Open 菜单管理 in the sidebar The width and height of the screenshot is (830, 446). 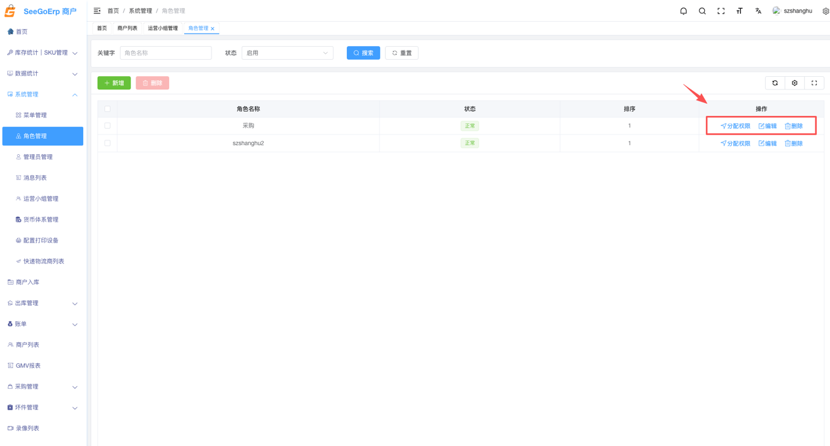(x=35, y=115)
